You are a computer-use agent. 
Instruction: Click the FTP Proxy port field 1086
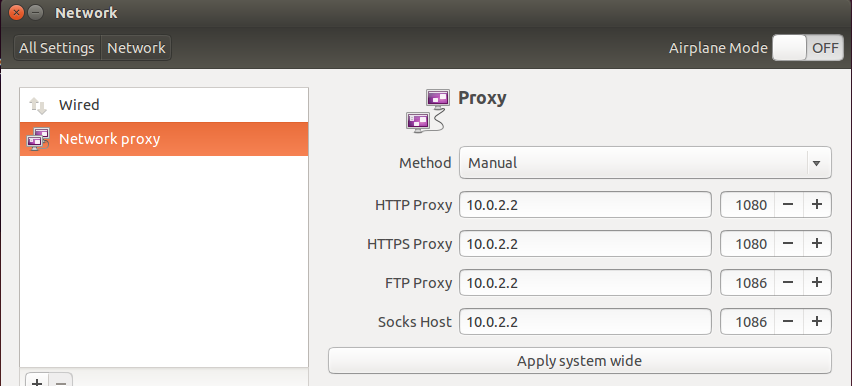pos(748,283)
